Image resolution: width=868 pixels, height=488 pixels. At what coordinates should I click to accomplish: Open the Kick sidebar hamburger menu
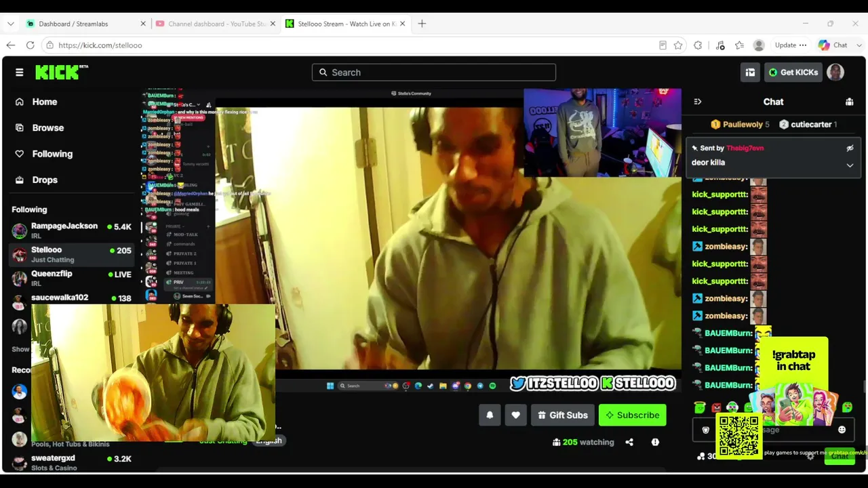[19, 73]
